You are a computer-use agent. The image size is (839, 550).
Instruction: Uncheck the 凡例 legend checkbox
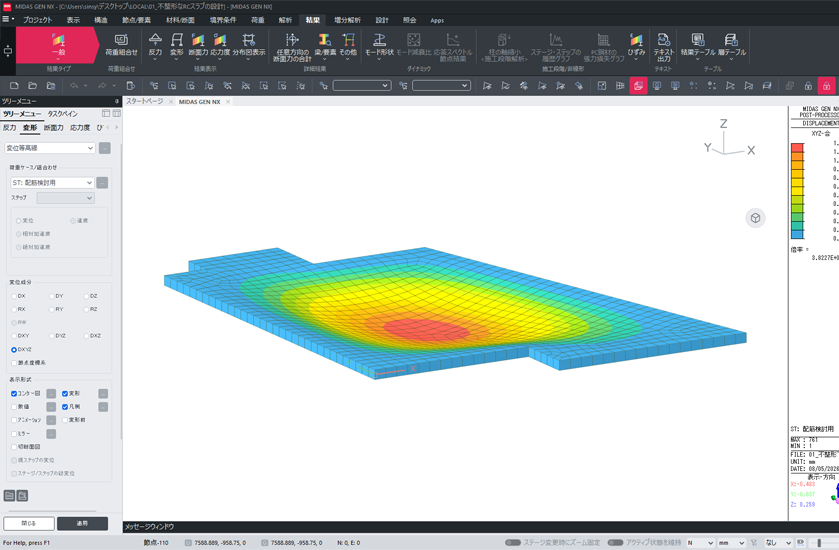(x=65, y=407)
